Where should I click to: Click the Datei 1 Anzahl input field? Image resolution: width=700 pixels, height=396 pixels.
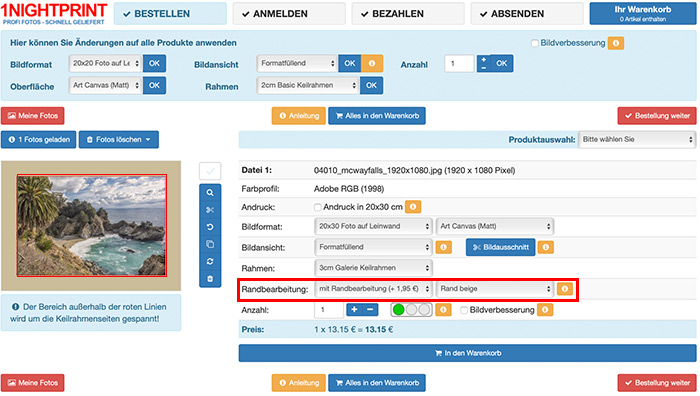click(x=329, y=310)
